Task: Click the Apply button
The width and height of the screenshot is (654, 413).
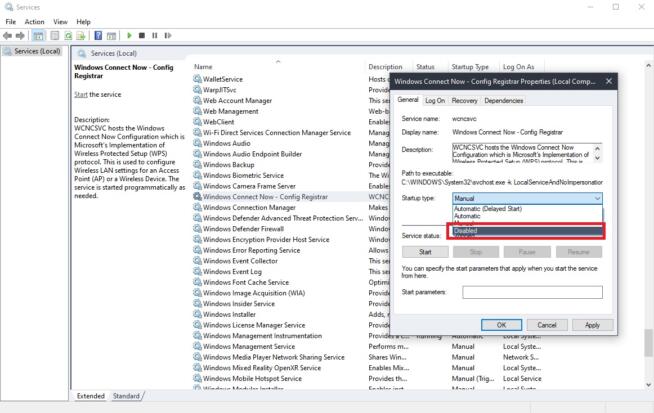Action: [592, 325]
